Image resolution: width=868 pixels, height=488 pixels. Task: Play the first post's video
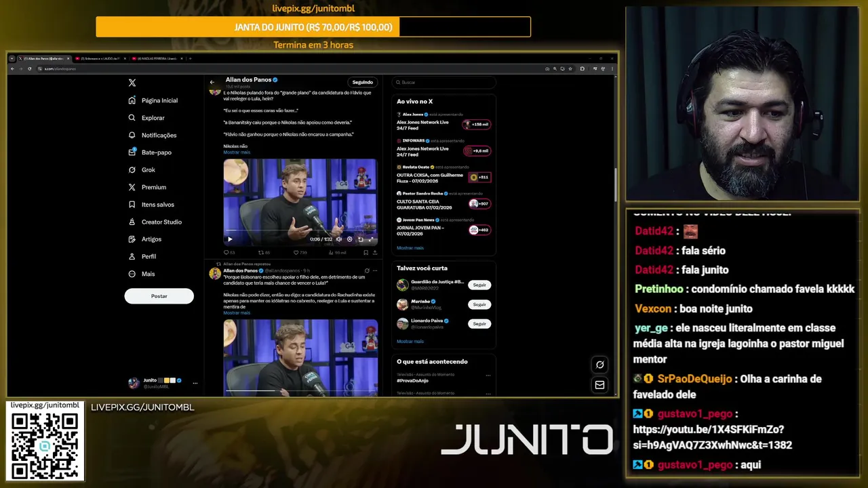(230, 239)
